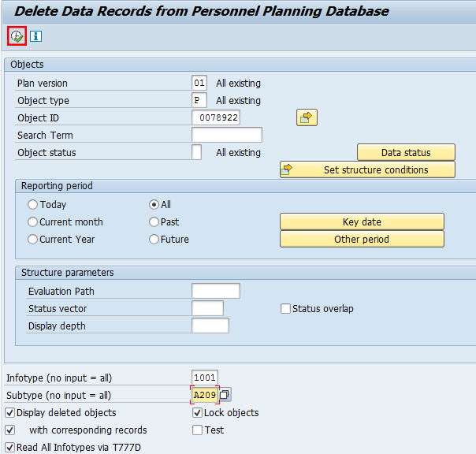Select the Past radio button
The width and height of the screenshot is (476, 454).
[x=154, y=222]
